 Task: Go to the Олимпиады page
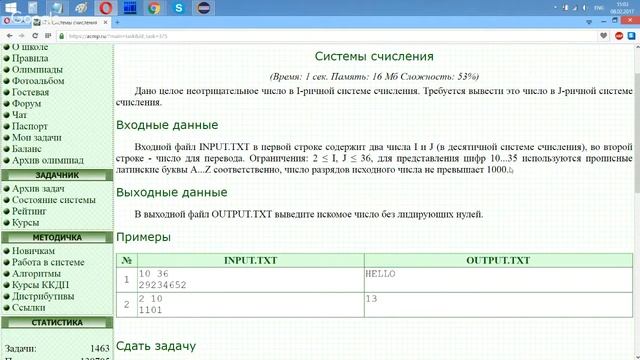[x=37, y=70]
